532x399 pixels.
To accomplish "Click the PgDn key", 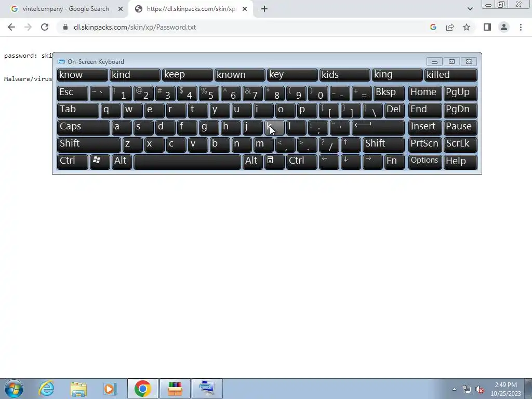I will point(460,110).
